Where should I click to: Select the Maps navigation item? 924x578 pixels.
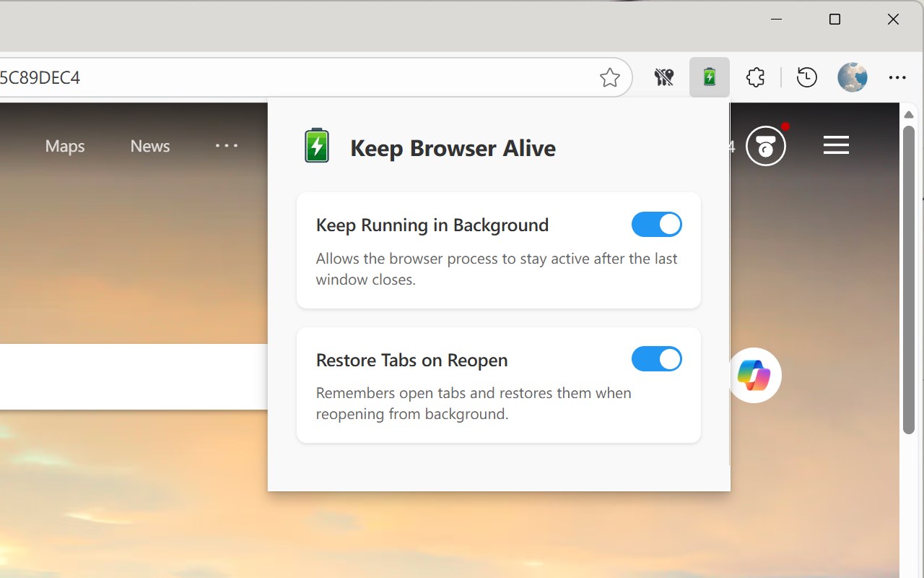64,145
